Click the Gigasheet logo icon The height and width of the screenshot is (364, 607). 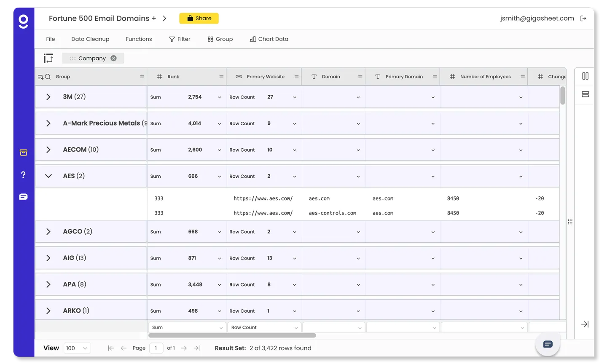23,21
